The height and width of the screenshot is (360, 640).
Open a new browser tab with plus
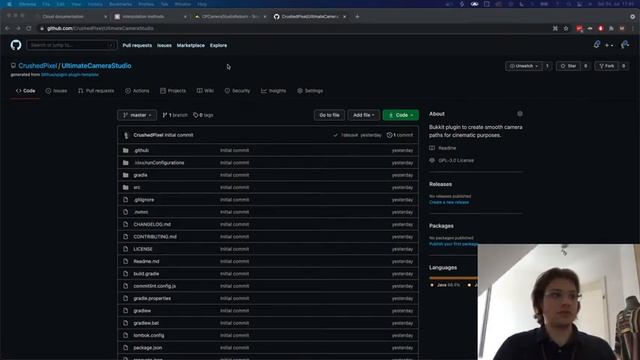(x=357, y=16)
